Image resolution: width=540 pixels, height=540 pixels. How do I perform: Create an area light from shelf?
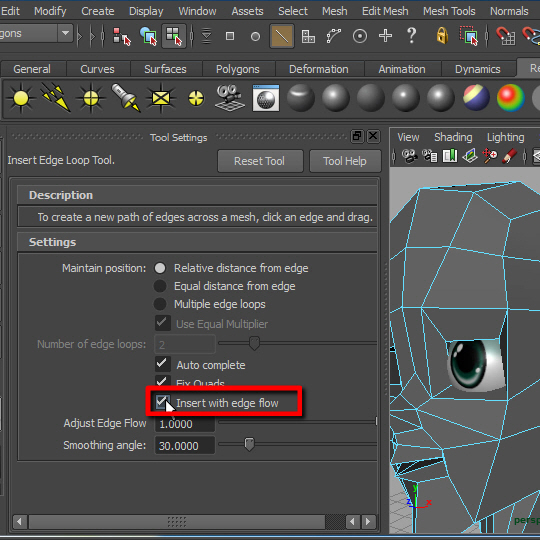pos(161,98)
